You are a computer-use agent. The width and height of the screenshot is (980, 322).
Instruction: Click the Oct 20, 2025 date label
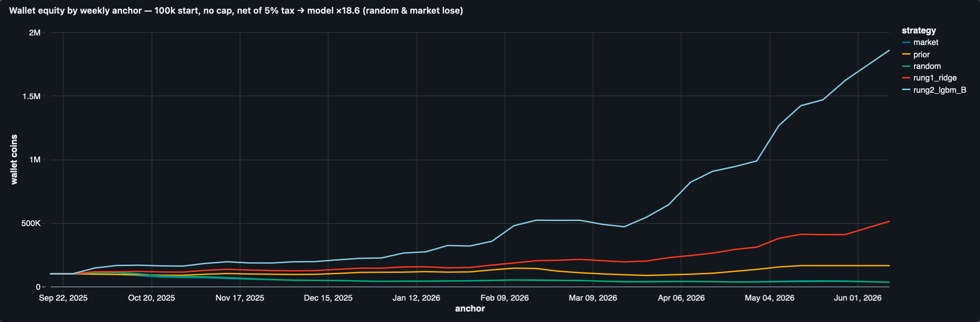[152, 298]
